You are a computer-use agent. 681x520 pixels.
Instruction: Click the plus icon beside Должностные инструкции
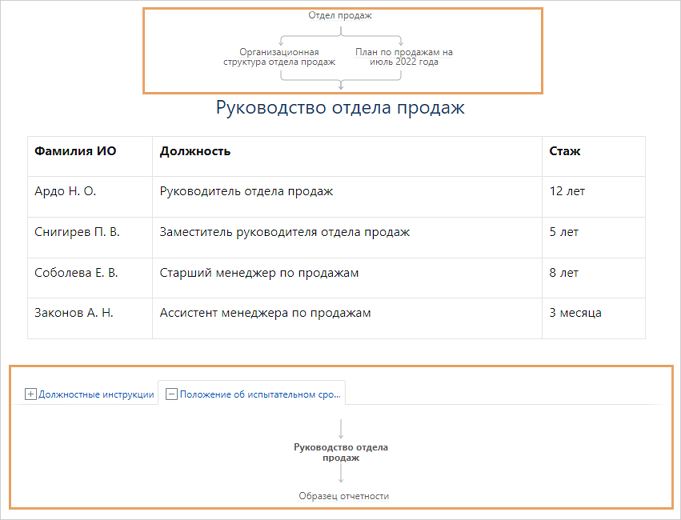30,395
